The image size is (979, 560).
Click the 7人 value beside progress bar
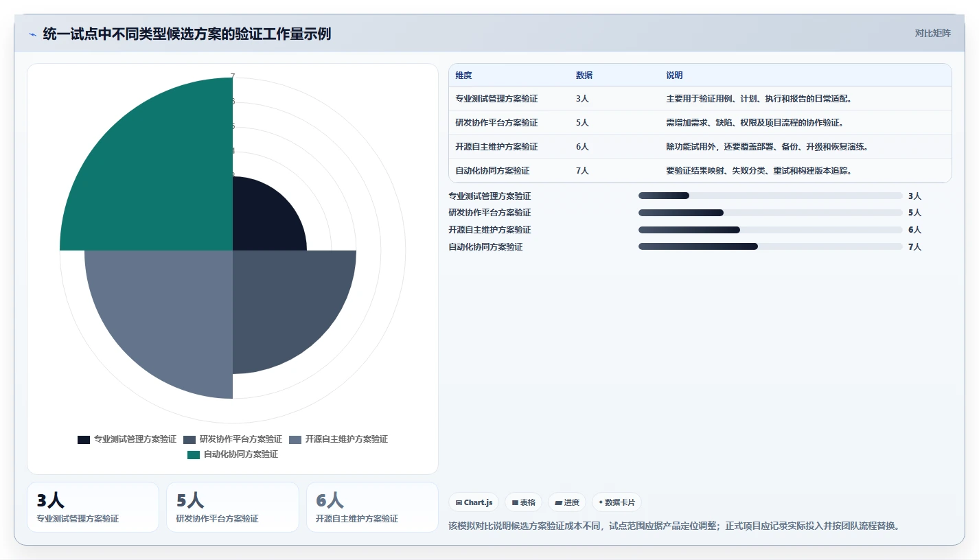click(914, 247)
